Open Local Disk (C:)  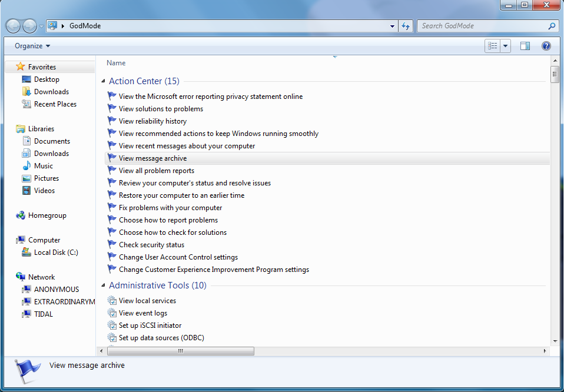point(56,253)
